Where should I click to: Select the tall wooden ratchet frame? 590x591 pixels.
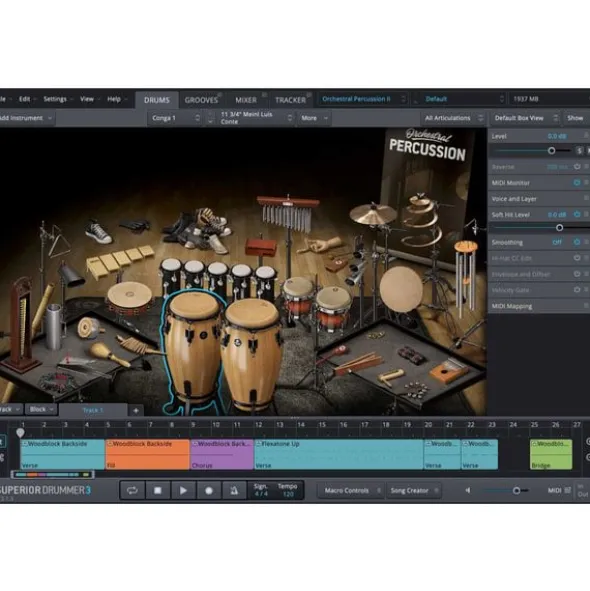coord(22,324)
